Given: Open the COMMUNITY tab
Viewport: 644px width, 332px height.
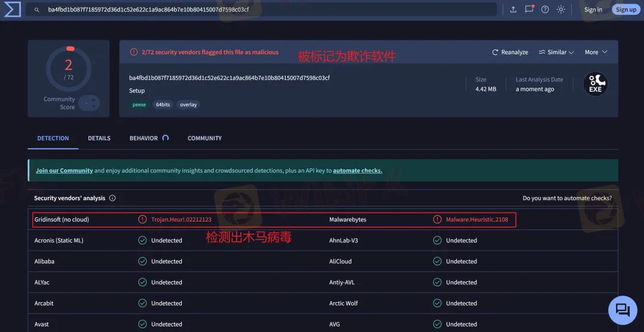Looking at the screenshot, I should pos(205,138).
